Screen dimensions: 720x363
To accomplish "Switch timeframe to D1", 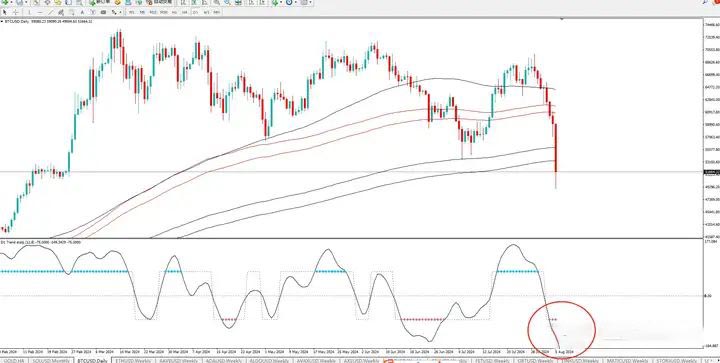I will coord(195,12).
